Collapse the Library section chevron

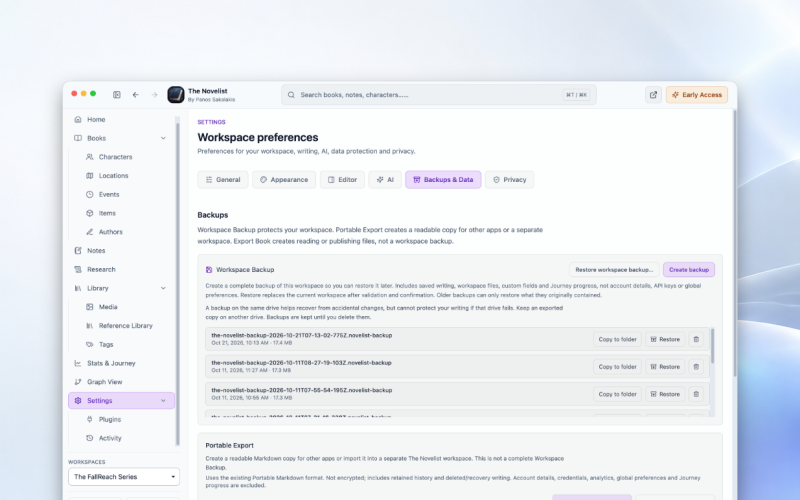163,288
